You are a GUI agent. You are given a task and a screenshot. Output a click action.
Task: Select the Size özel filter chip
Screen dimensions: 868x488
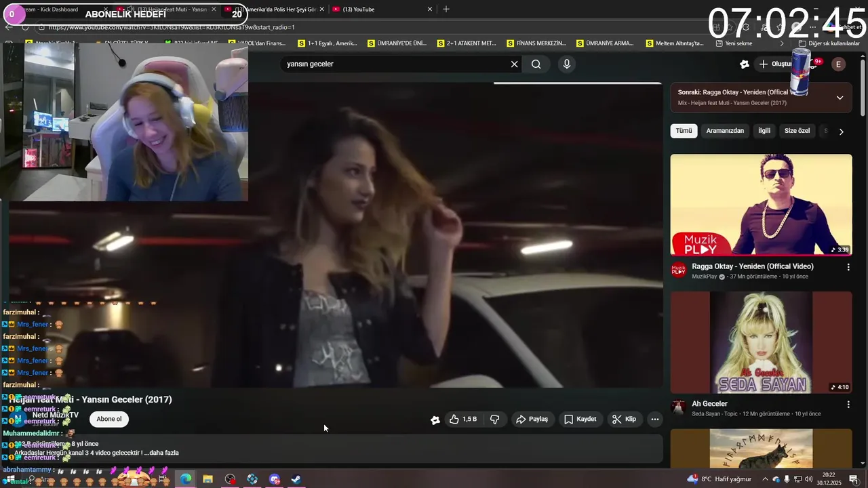797,131
